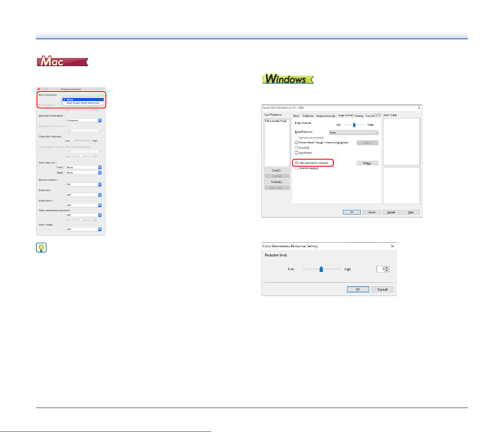Click Cancel in the Canon driver dialog
Image resolution: width=504 pixels, height=432 pixels.
pos(371,212)
